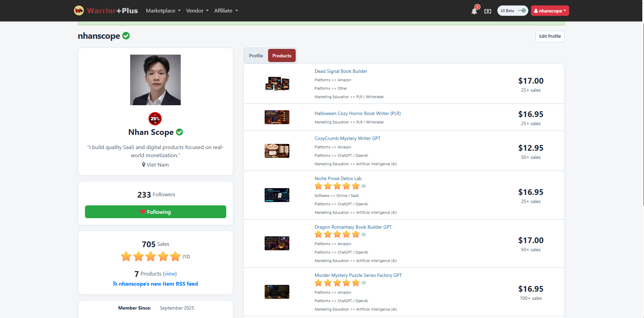Click Platforms >> Other under Dead Signal Book Builder
Screen dimensions: 644x318
331,88
